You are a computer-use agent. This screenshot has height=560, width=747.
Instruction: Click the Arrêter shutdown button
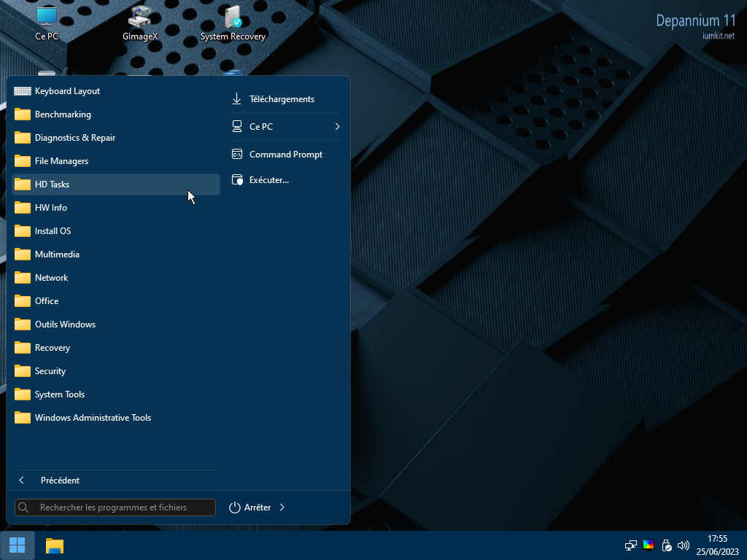tap(251, 507)
